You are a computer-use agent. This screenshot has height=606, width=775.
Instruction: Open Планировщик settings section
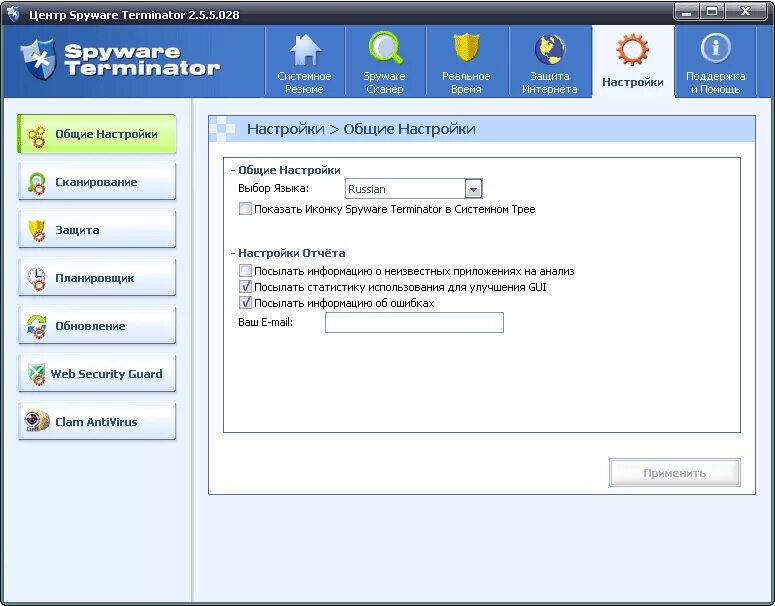(97, 278)
